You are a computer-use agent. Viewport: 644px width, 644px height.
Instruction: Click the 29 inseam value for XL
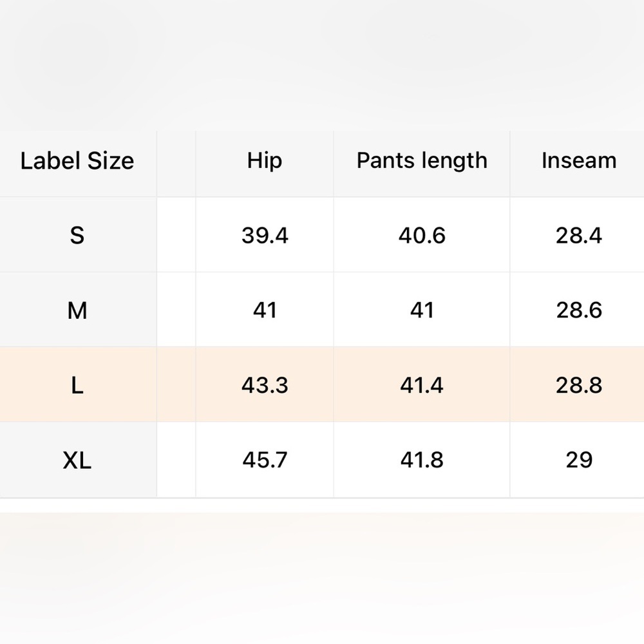tap(579, 460)
